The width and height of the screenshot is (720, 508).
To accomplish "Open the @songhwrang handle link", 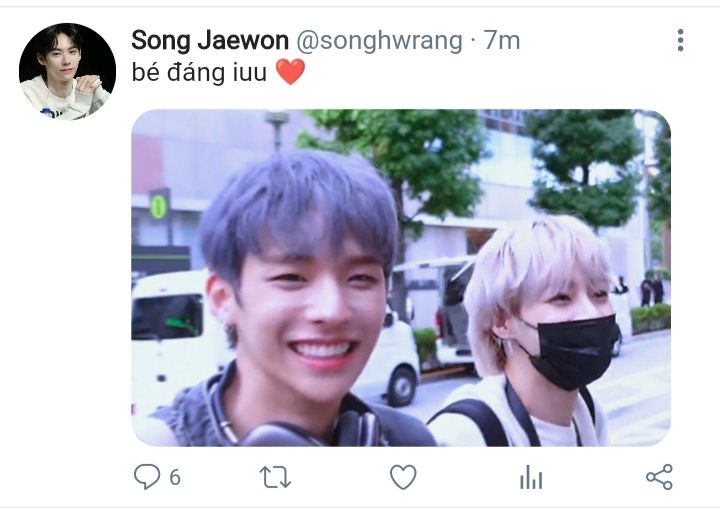I will [379, 41].
